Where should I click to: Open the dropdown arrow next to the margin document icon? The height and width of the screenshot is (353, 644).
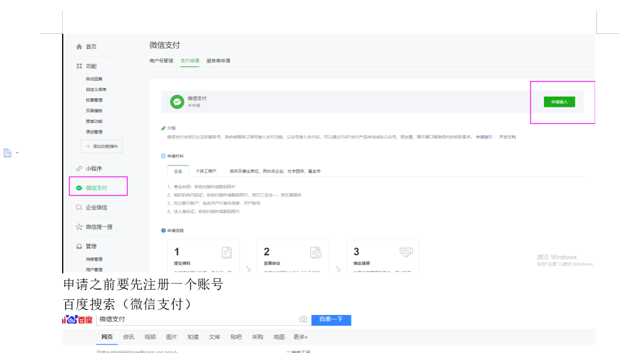click(x=17, y=153)
